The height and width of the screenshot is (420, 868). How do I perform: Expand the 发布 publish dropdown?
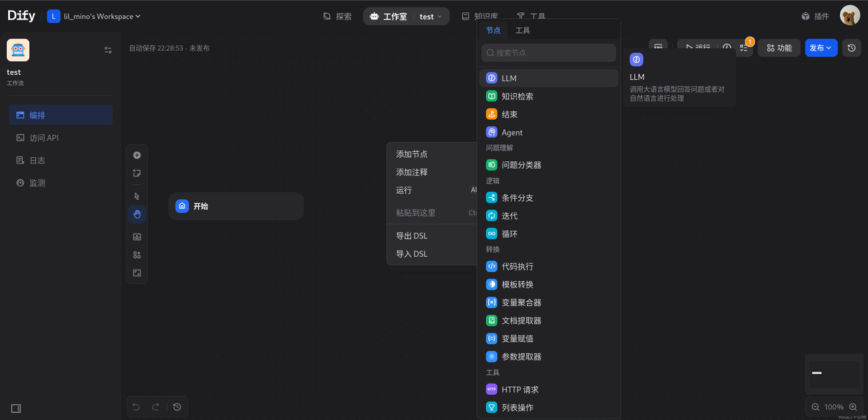(x=821, y=47)
